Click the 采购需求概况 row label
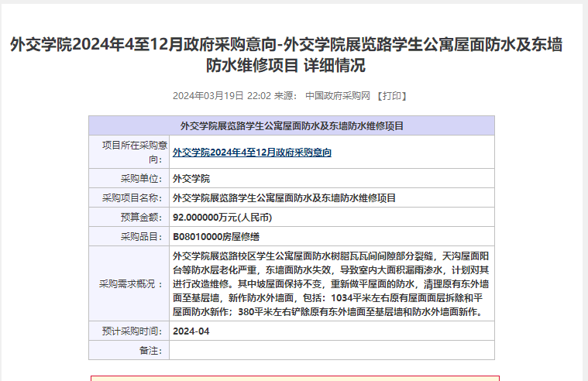Screen dimensions: 588x381 pos(131,284)
